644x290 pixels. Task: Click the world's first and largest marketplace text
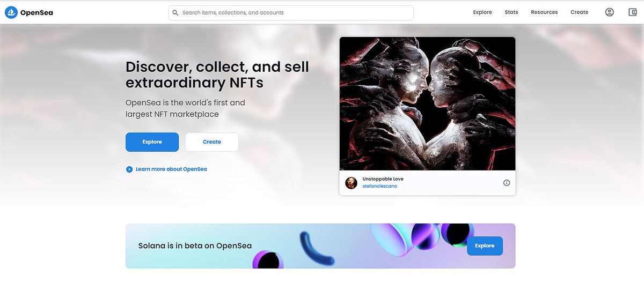[185, 108]
